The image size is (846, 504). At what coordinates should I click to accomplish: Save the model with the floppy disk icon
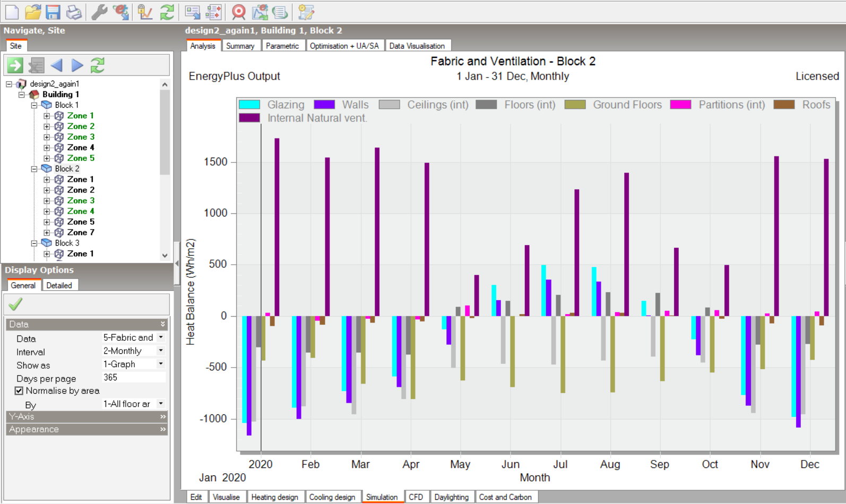click(x=53, y=12)
